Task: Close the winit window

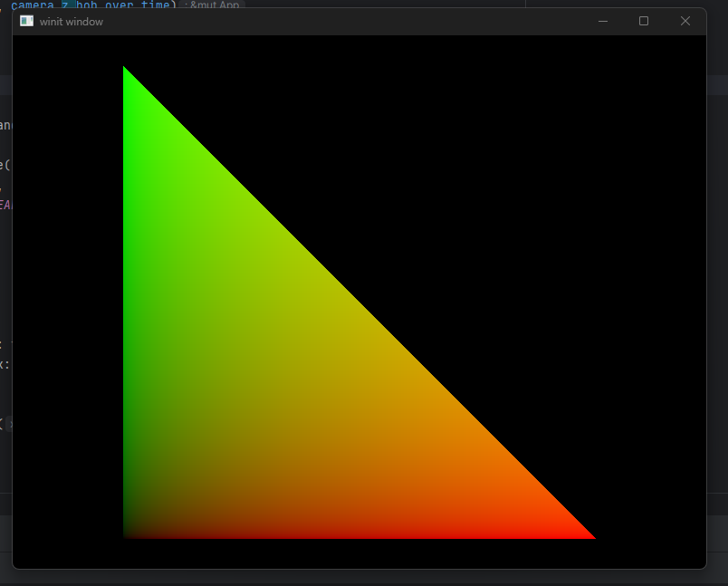Action: coord(685,22)
